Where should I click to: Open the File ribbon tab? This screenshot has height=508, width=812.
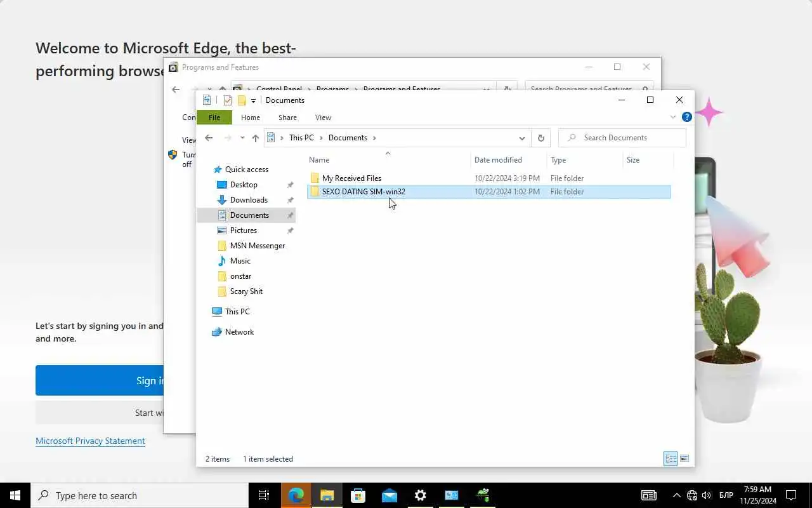point(214,117)
